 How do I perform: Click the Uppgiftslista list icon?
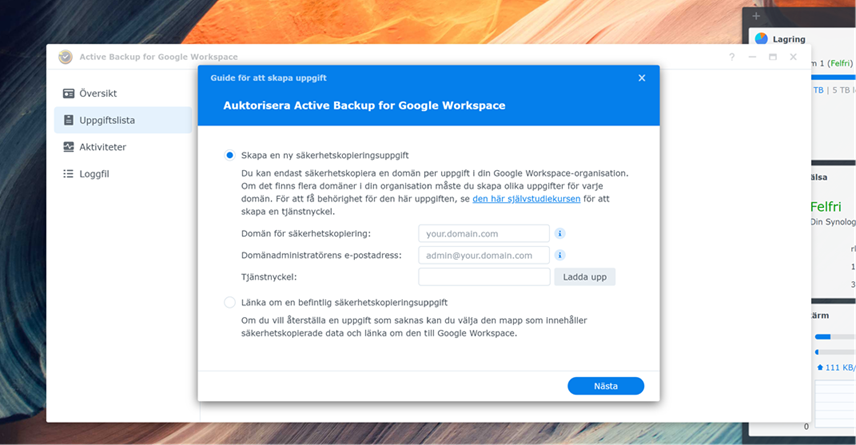68,120
